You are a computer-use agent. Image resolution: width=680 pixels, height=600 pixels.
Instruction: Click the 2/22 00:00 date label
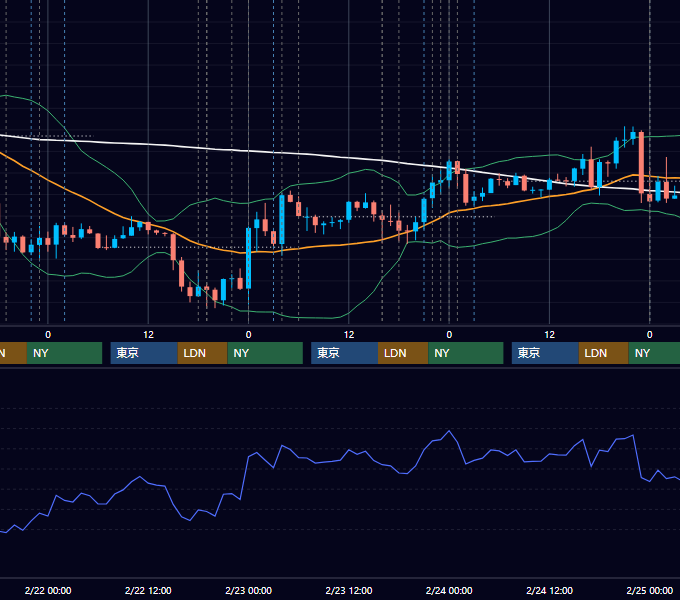tap(48, 590)
